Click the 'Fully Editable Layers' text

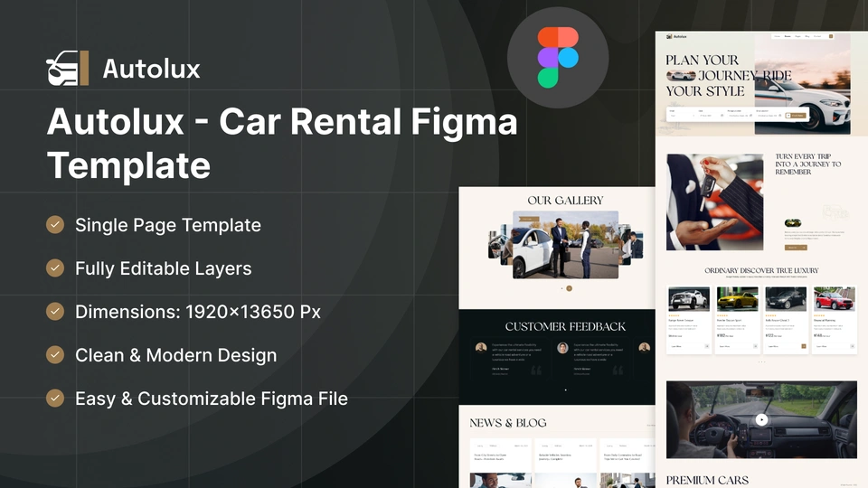click(x=164, y=268)
